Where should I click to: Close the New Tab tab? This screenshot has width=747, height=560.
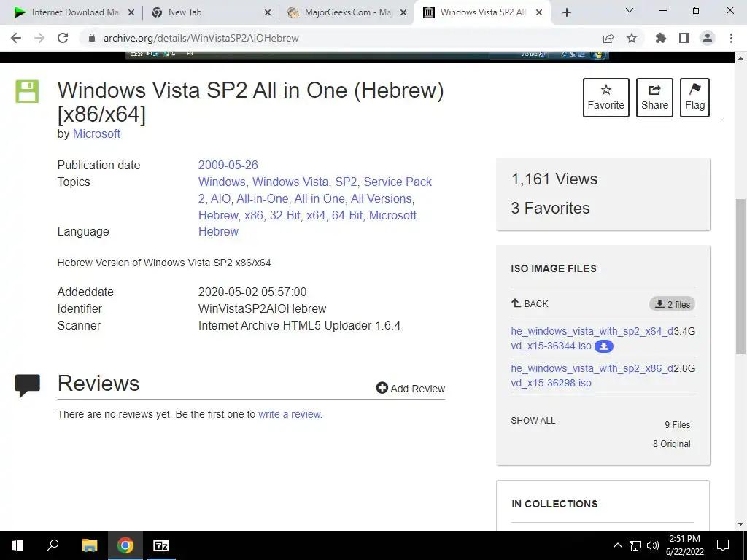[268, 13]
